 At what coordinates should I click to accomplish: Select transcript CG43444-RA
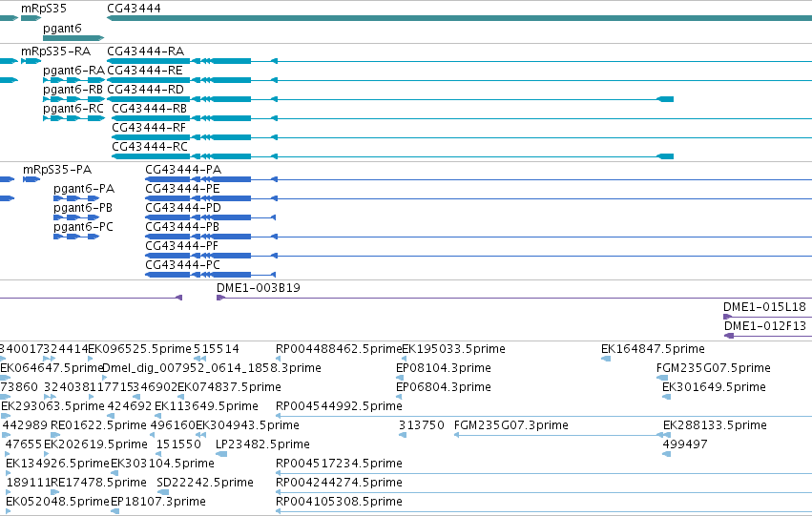145,52
